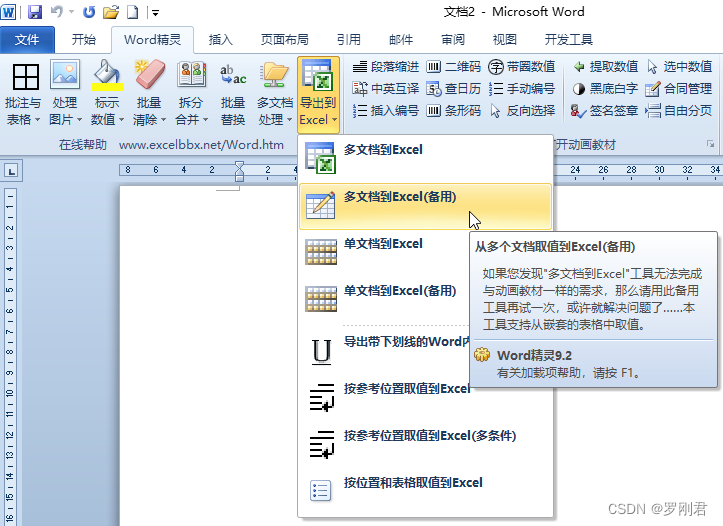The image size is (723, 526).
Task: Click the 条形码 barcode button
Action: (x=454, y=111)
